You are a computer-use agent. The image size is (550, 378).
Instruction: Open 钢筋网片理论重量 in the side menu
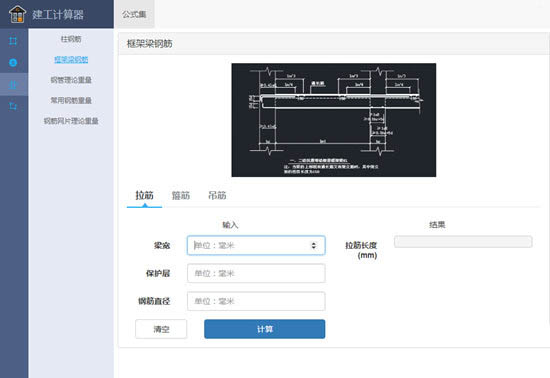click(x=71, y=121)
